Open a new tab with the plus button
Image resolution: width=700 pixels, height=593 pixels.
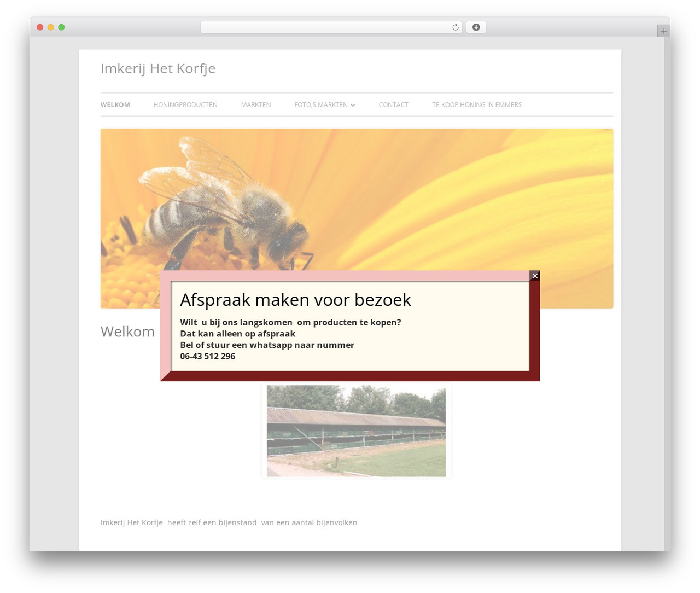tap(663, 31)
